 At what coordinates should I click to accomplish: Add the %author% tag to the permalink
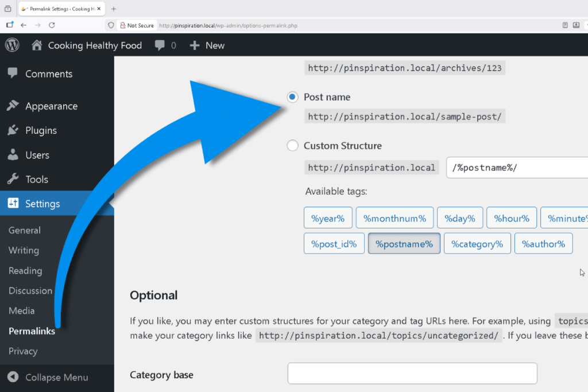pos(543,243)
